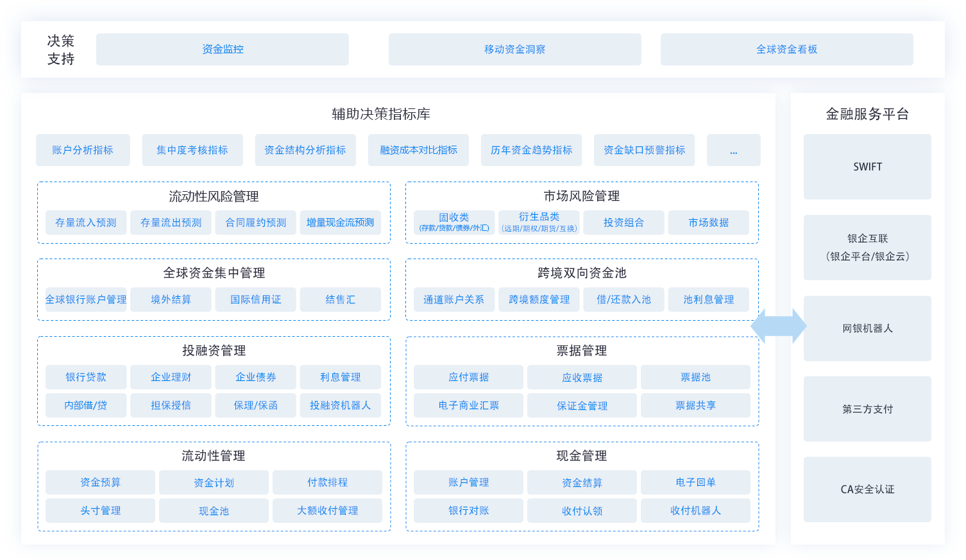Screen dimensions: 966x560
Task: Open the 资金监控 decision support item
Action: (222, 49)
